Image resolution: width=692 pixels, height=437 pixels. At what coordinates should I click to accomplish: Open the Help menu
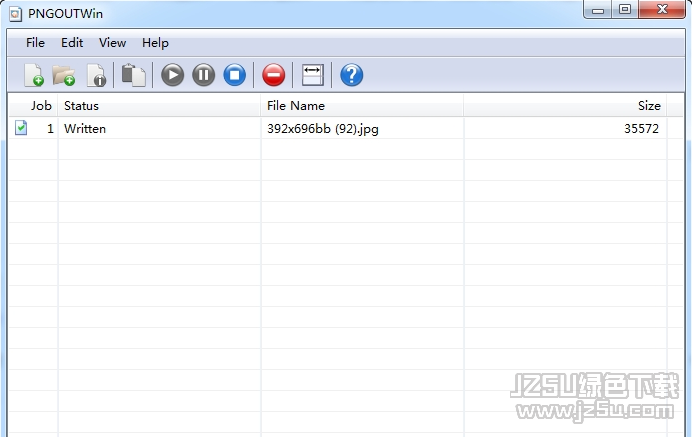155,43
